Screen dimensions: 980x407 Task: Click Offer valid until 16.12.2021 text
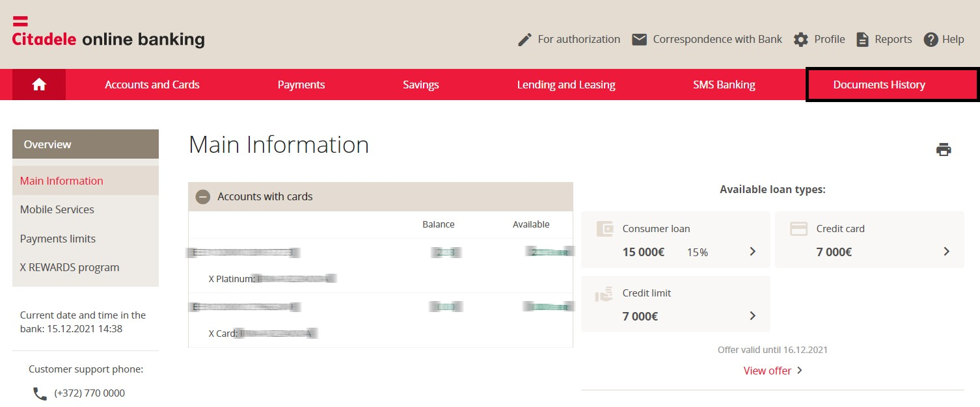coord(772,350)
